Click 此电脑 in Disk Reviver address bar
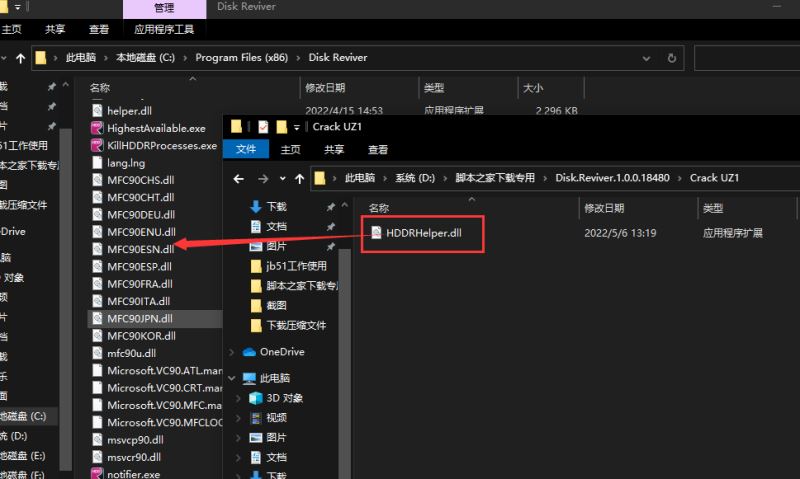The height and width of the screenshot is (479, 800). point(81,58)
